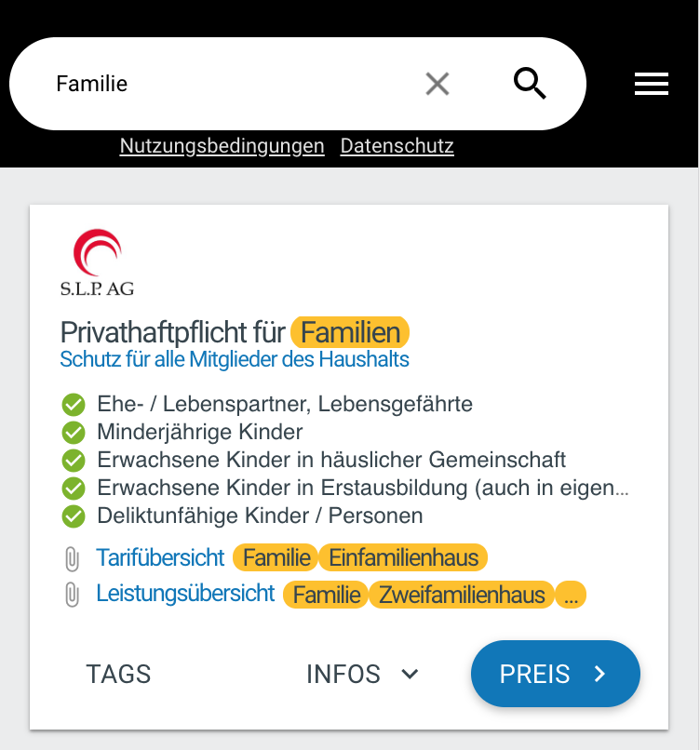Click the green check beside Ehe- / Lebenspartner
Image resolution: width=700 pixels, height=750 pixels.
[x=74, y=405]
